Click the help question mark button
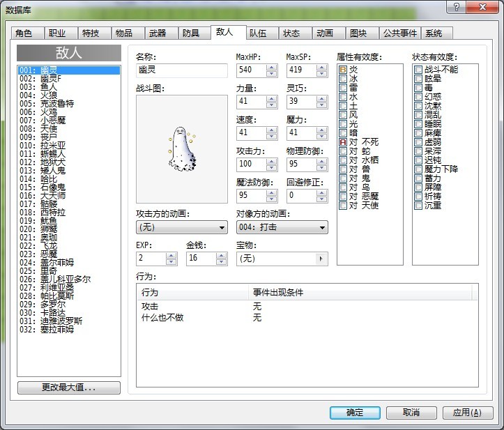 pyautogui.click(x=457, y=7)
